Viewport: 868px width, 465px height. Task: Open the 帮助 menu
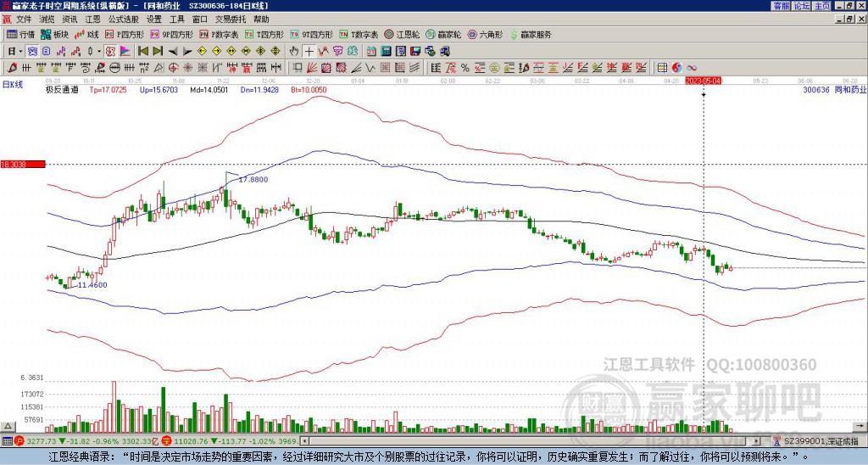pyautogui.click(x=261, y=20)
